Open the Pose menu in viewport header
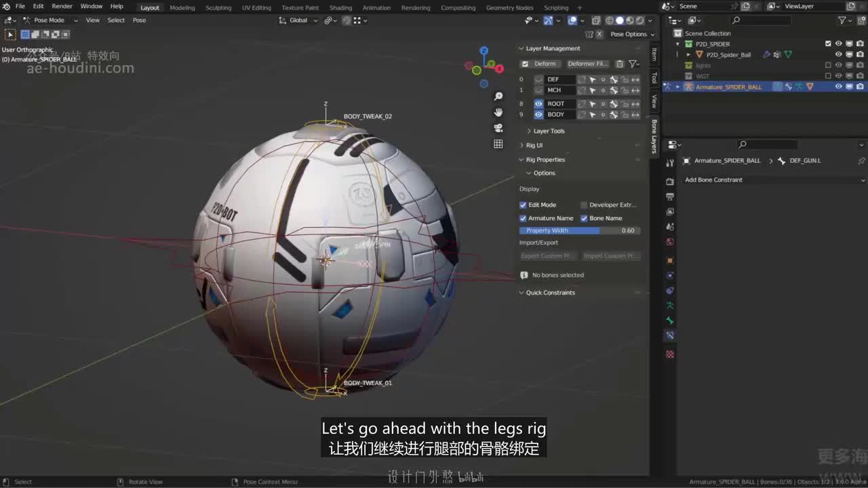Image resolution: width=868 pixels, height=488 pixels. [139, 20]
